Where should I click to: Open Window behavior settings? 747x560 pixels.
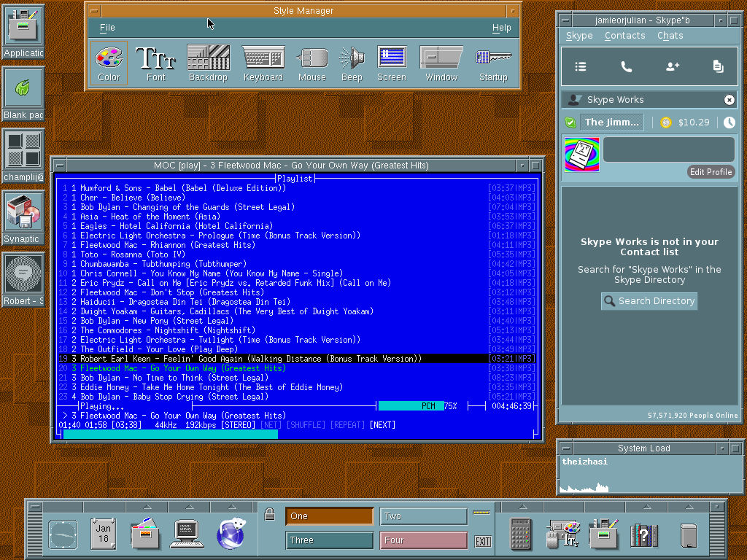coord(441,63)
